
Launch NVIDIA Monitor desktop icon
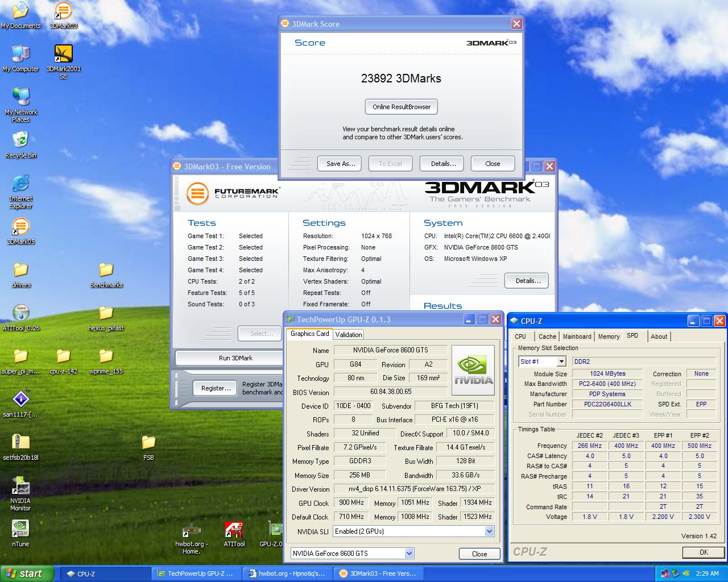[x=20, y=493]
